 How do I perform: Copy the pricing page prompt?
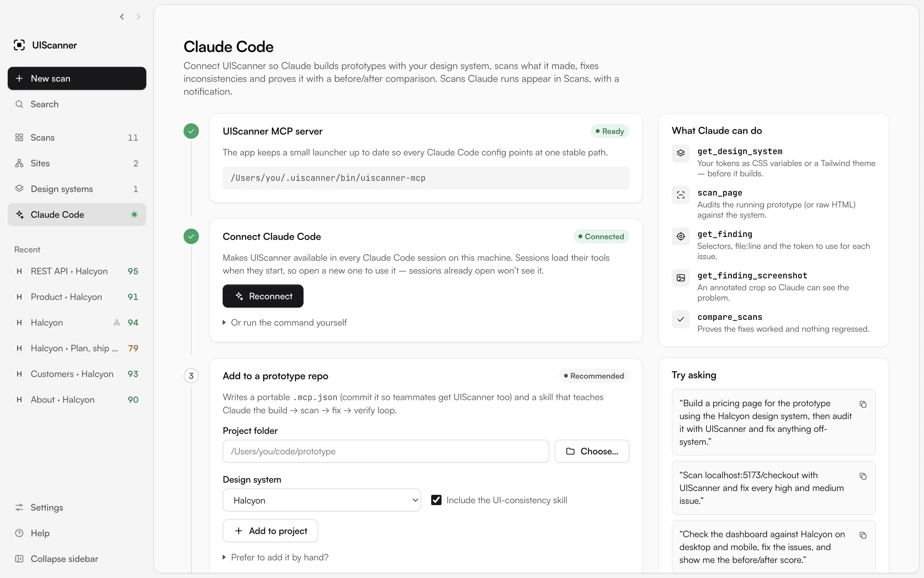[863, 404]
